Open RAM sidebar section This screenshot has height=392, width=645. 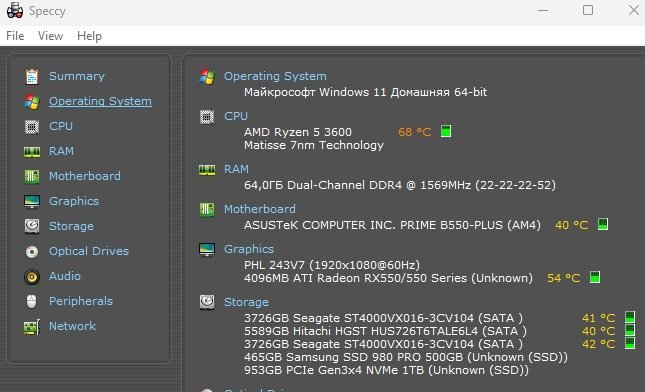click(x=61, y=151)
